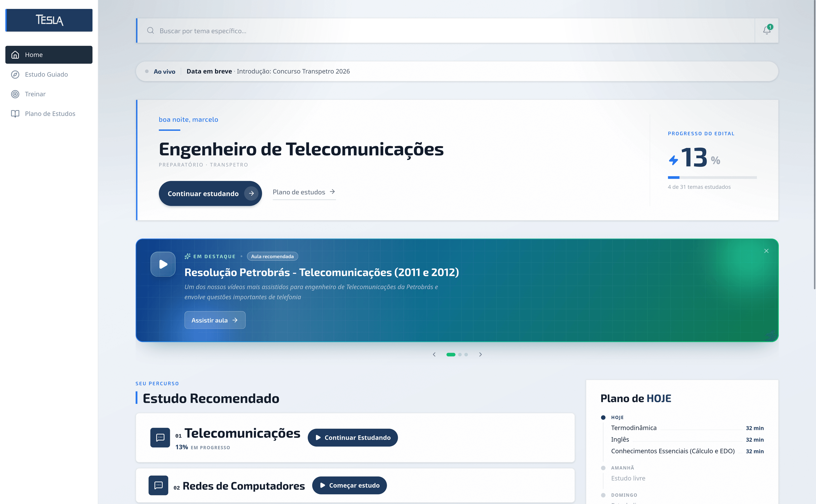Click the Assistir aula button
Viewport: 816px width, 504px height.
pos(215,320)
